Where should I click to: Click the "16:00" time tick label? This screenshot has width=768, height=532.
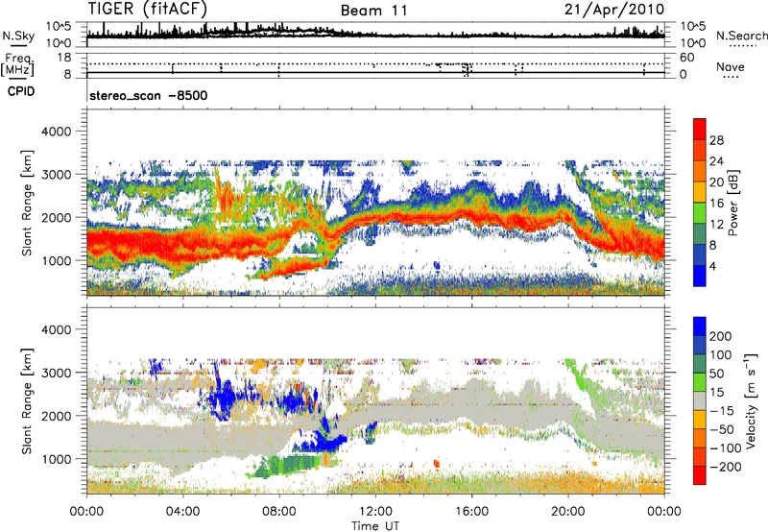[x=471, y=512]
